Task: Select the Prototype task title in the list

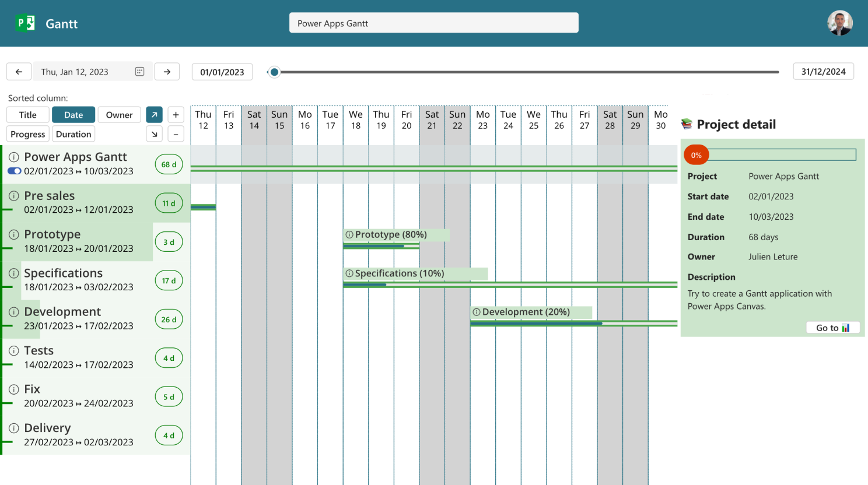Action: click(x=52, y=234)
